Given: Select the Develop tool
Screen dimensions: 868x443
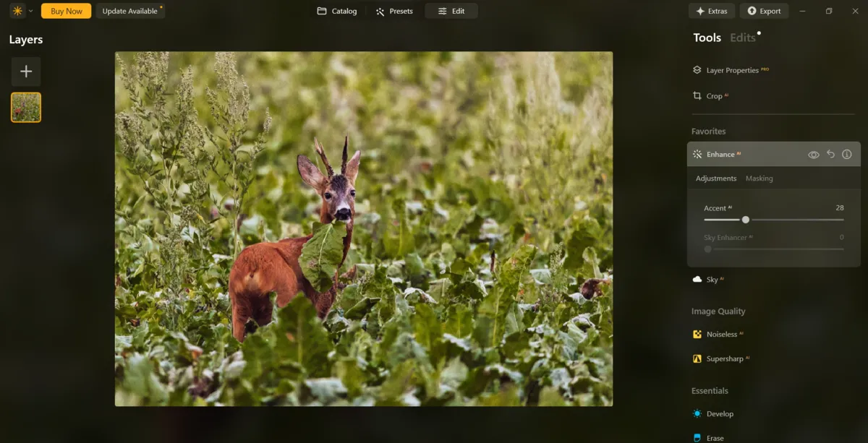Looking at the screenshot, I should (720, 413).
